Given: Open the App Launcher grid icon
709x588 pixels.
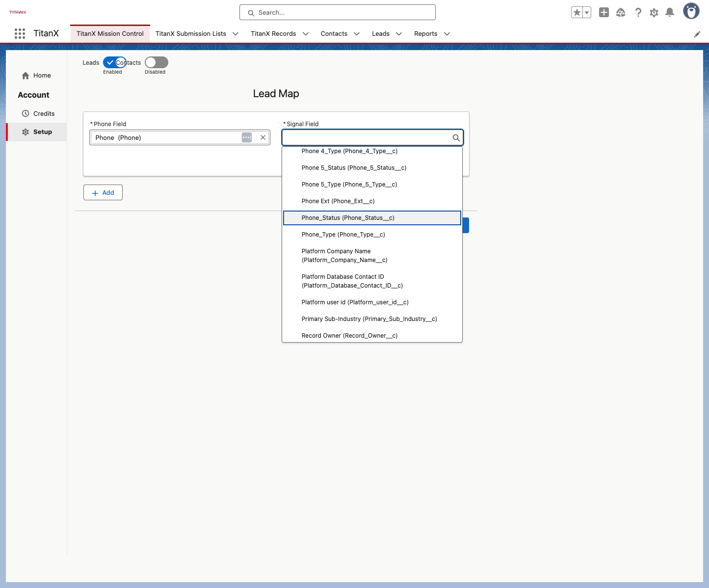Looking at the screenshot, I should point(20,33).
